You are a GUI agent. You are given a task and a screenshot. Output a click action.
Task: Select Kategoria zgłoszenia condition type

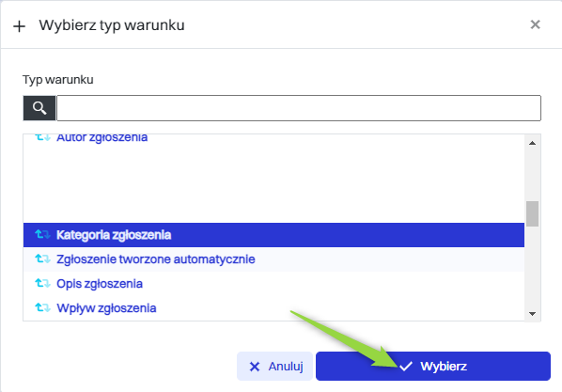273,235
